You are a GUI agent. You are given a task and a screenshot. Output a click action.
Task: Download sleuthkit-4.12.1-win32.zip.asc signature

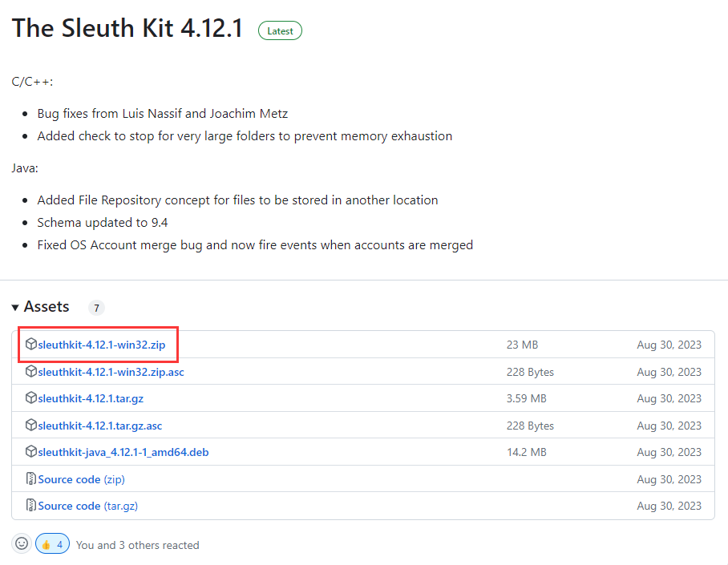coord(111,372)
